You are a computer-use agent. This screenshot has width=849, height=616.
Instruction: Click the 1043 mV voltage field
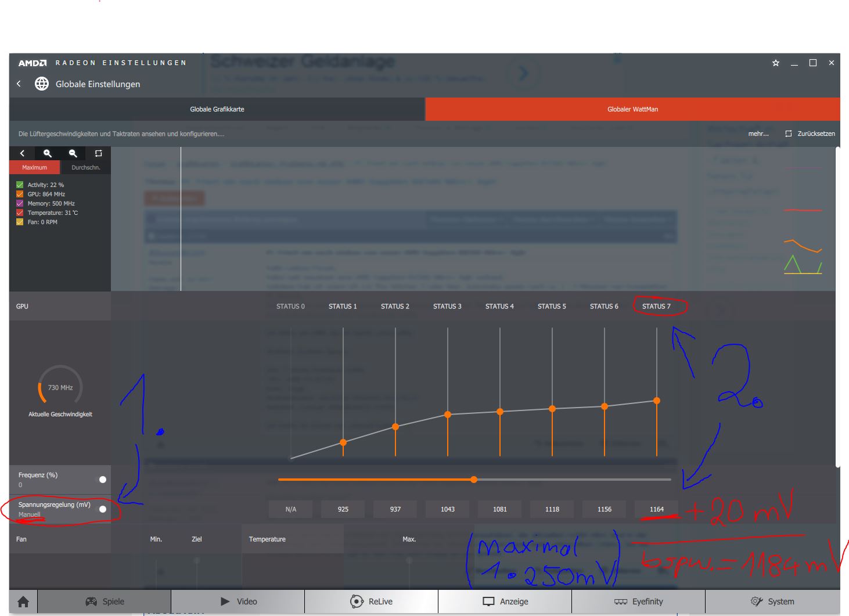[x=448, y=509]
